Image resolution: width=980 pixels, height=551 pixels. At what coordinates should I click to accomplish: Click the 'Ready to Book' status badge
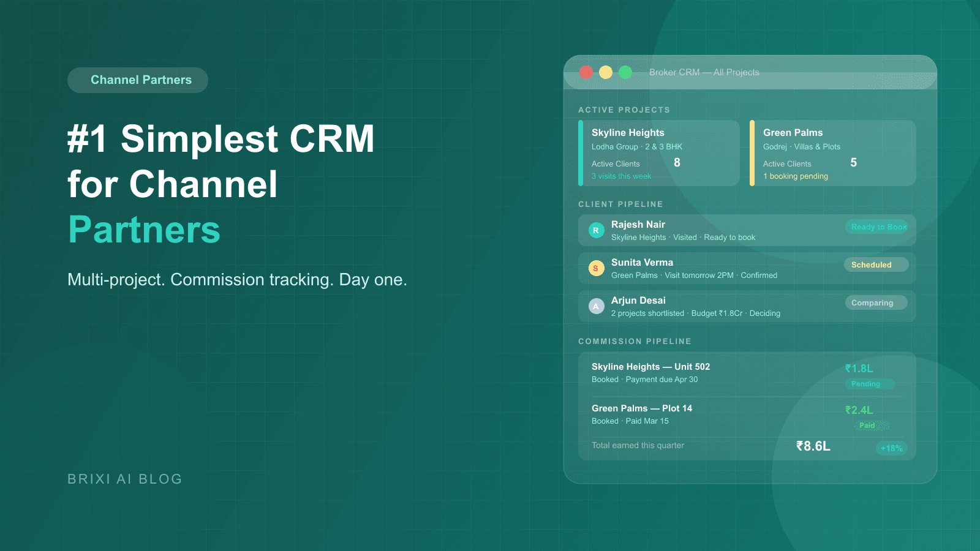pos(876,227)
